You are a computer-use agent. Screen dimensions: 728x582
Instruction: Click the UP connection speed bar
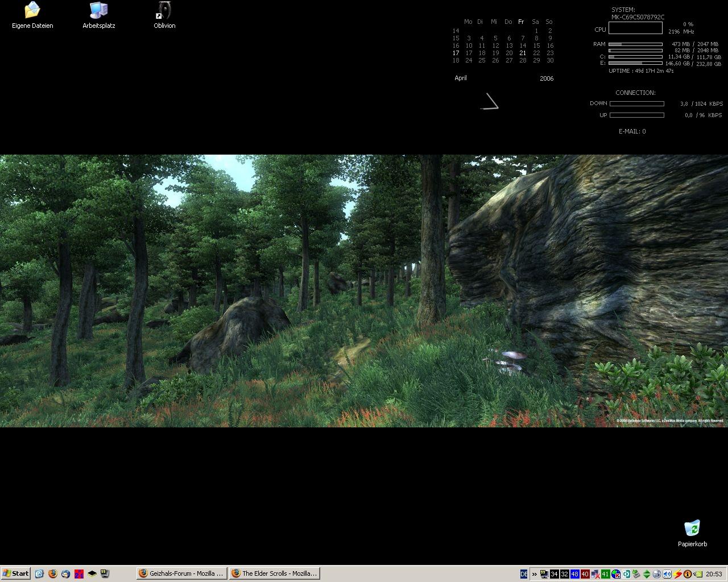click(x=637, y=115)
